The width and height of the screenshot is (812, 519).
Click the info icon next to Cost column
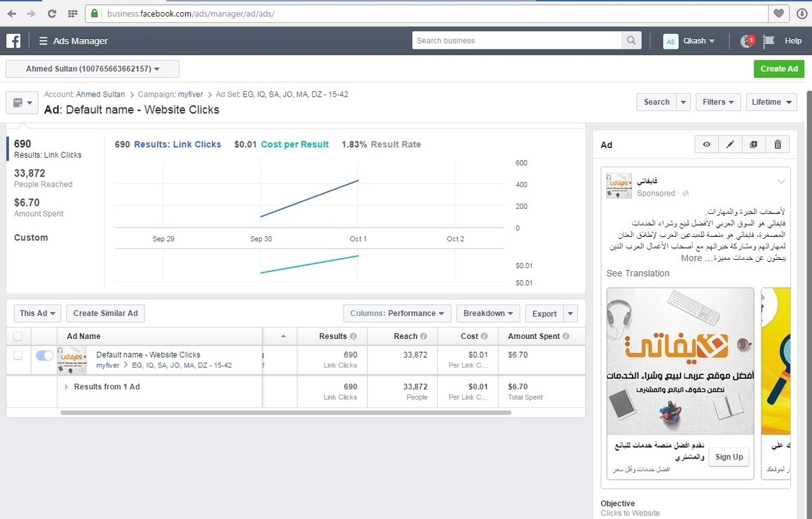click(x=484, y=336)
